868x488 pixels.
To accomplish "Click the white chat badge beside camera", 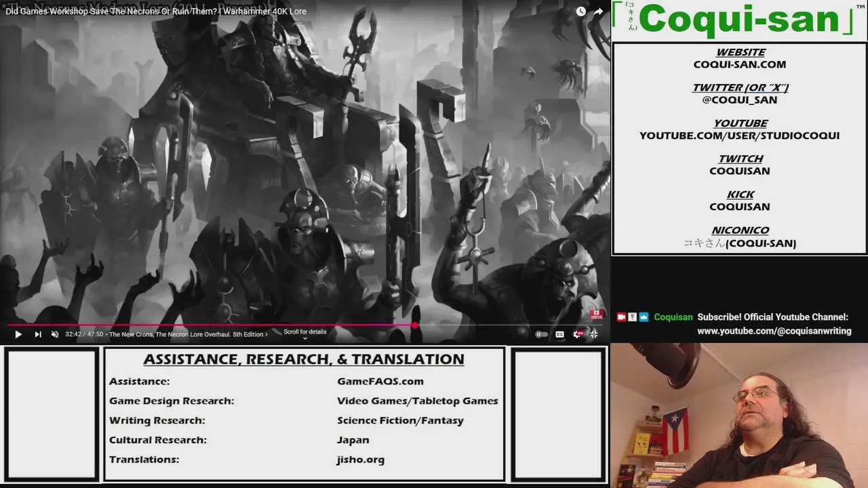I will pyautogui.click(x=632, y=317).
